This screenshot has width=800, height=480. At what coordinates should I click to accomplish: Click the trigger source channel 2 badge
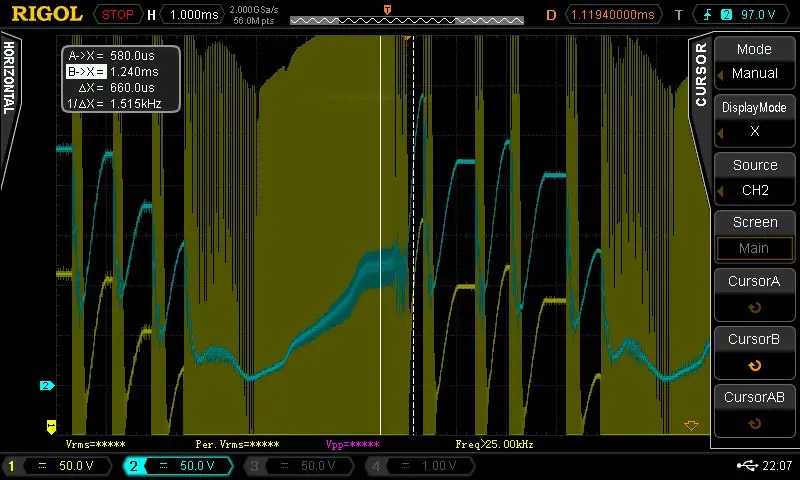(x=726, y=15)
